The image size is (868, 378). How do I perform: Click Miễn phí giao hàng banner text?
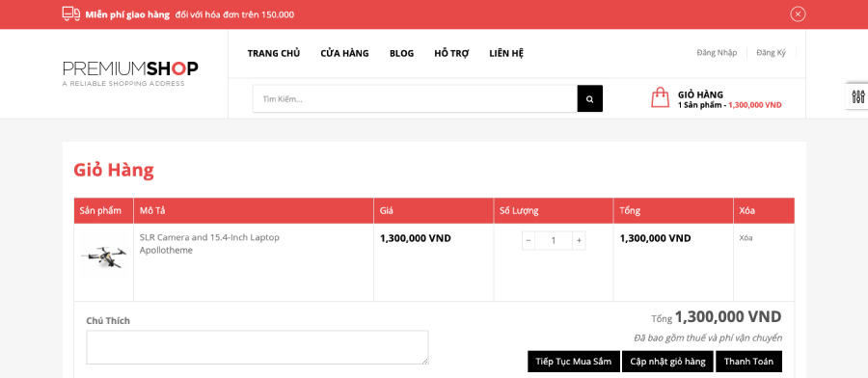pyautogui.click(x=127, y=14)
